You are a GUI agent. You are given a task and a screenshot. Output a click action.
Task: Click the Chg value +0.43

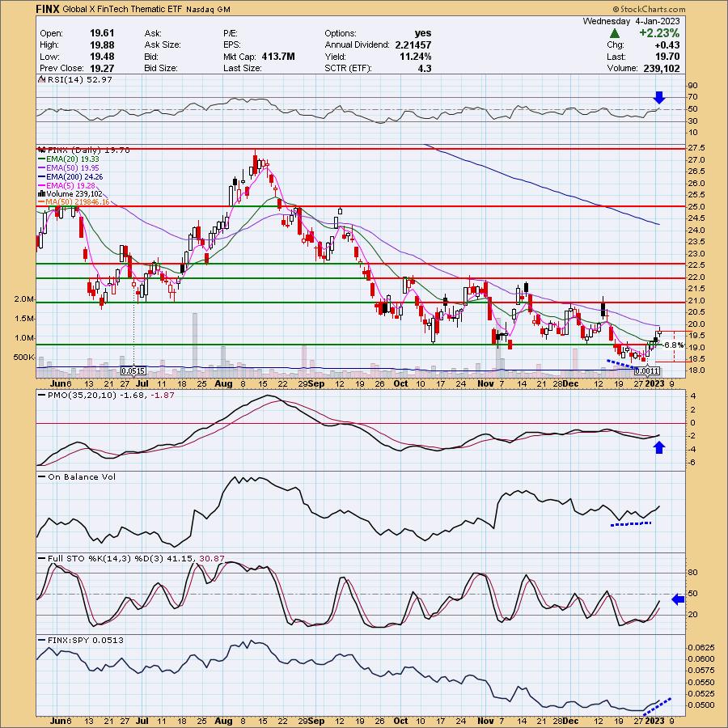click(x=666, y=44)
